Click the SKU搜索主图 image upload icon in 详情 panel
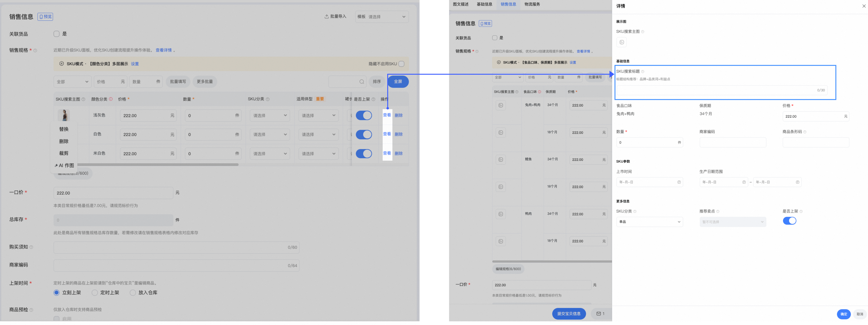The width and height of the screenshot is (868, 325). point(621,42)
